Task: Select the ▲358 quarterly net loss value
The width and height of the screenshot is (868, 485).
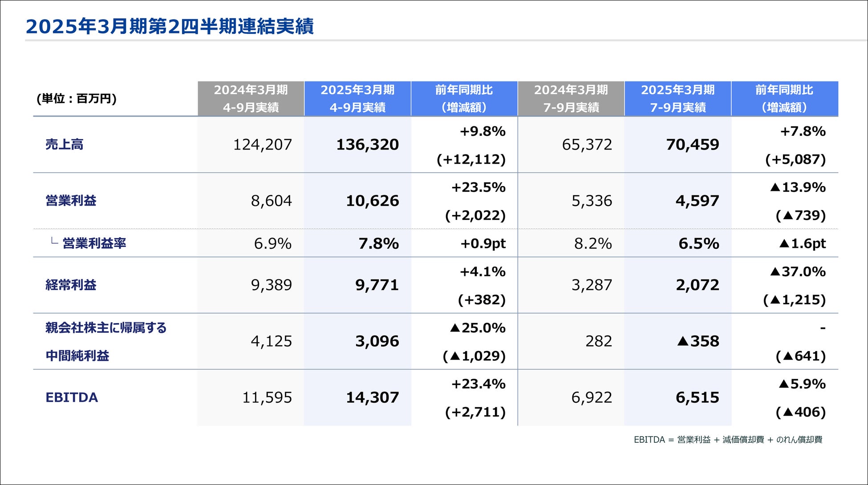Action: click(698, 341)
